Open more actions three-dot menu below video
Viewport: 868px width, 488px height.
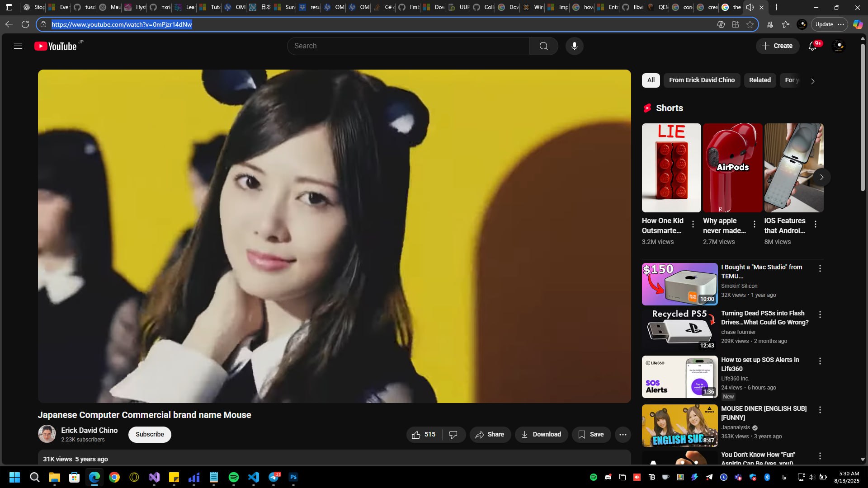click(x=623, y=434)
